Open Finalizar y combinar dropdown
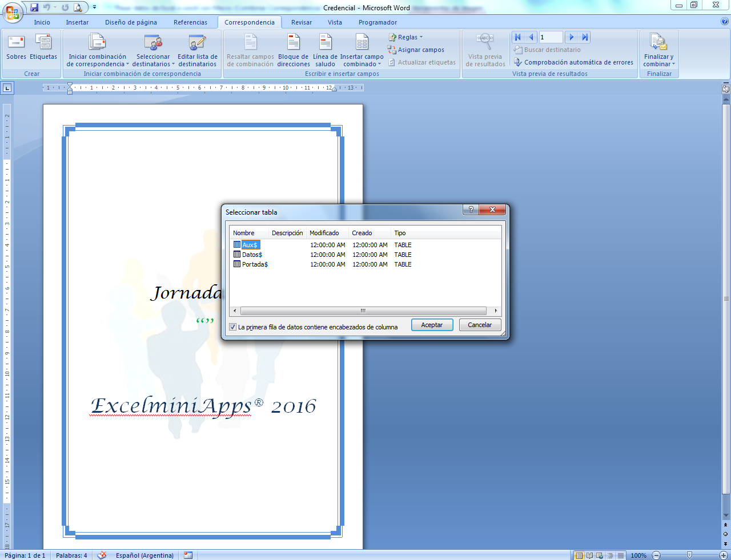This screenshot has width=731, height=560. 659,51
